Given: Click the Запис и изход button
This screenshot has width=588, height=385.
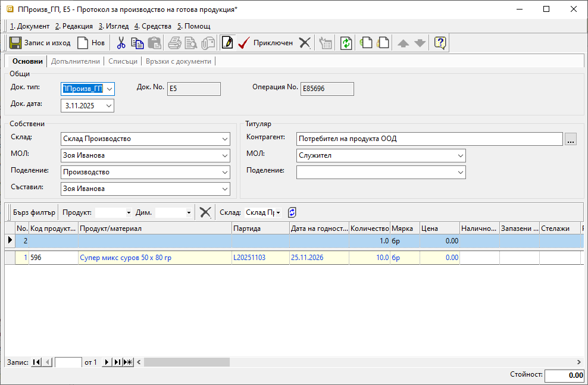Looking at the screenshot, I should pyautogui.click(x=40, y=43).
